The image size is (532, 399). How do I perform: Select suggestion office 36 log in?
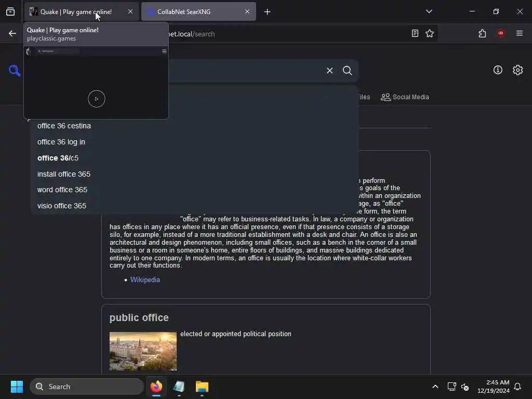click(x=194, y=142)
